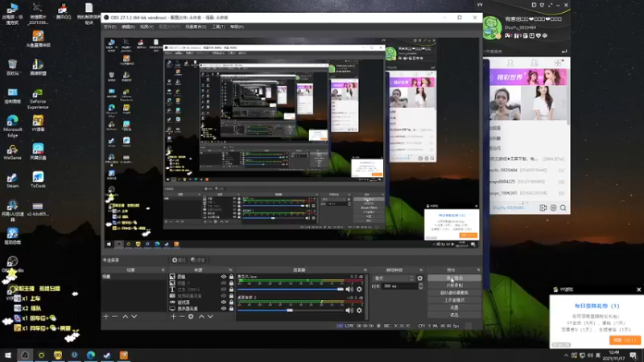Move the scene down in the Scenes list
This screenshot has width=644, height=362.
pyautogui.click(x=134, y=316)
